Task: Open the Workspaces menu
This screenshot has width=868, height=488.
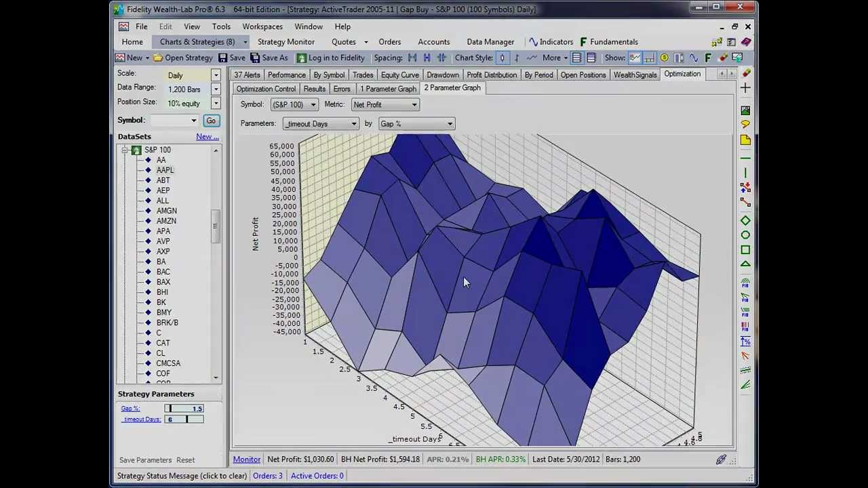Action: pos(262,26)
